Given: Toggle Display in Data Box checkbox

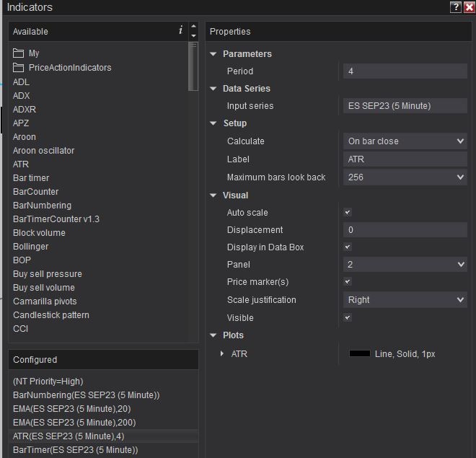Looking at the screenshot, I should click(348, 247).
